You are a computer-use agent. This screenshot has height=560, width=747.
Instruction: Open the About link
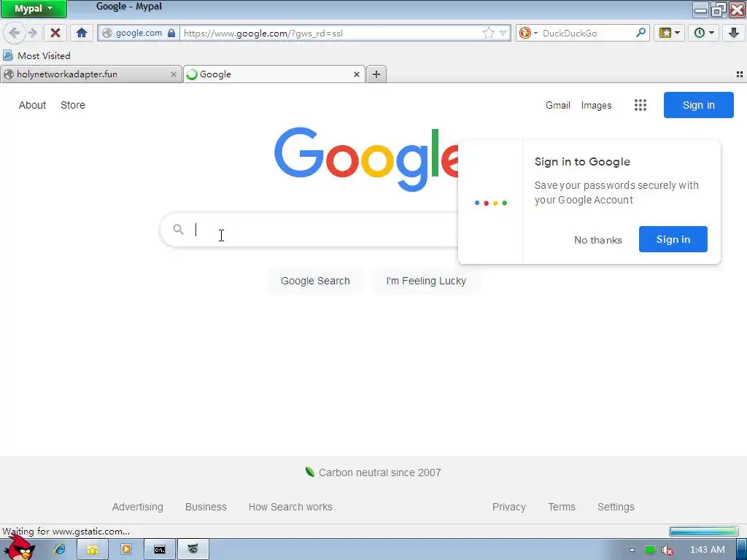[x=32, y=105]
